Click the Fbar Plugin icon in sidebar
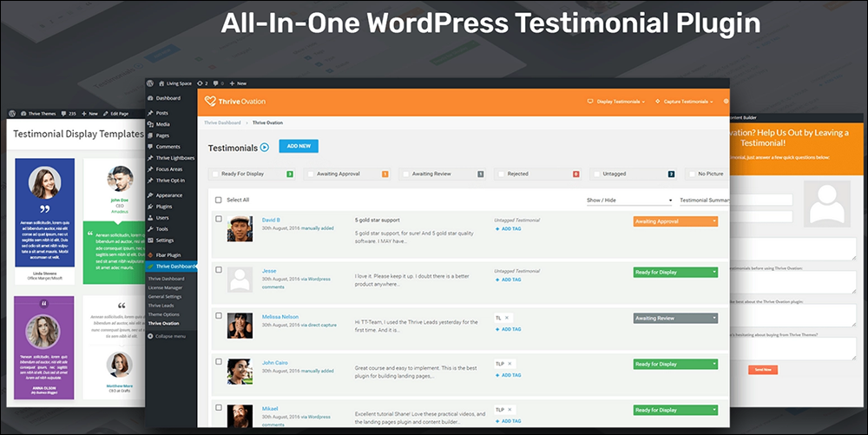 (x=150, y=255)
